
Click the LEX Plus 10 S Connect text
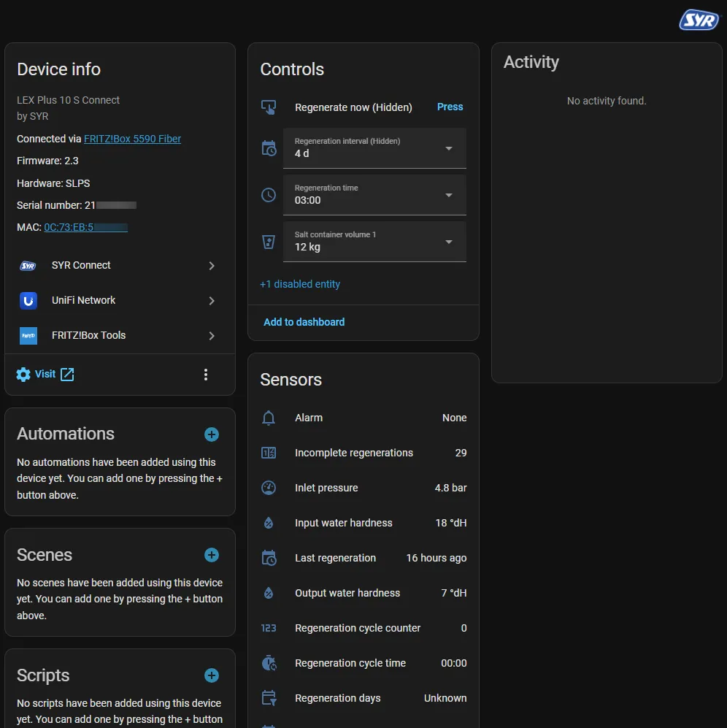tap(68, 100)
